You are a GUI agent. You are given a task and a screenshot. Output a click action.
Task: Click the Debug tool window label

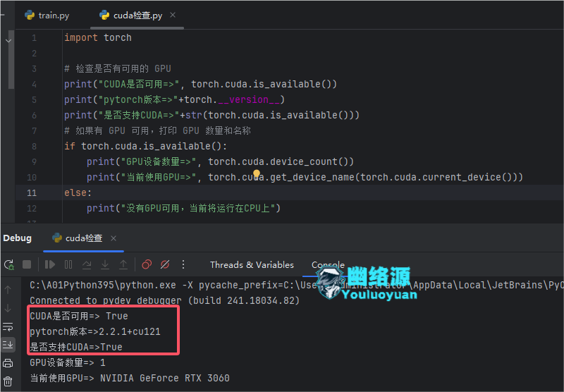[x=17, y=238]
